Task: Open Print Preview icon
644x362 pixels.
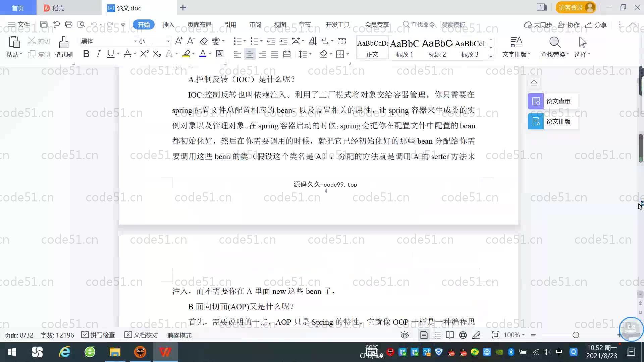Action: tap(81, 24)
